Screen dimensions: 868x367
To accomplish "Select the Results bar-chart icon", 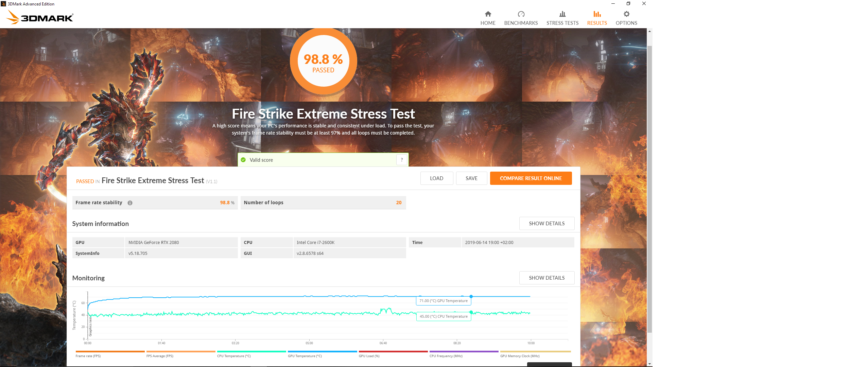I will [x=597, y=14].
